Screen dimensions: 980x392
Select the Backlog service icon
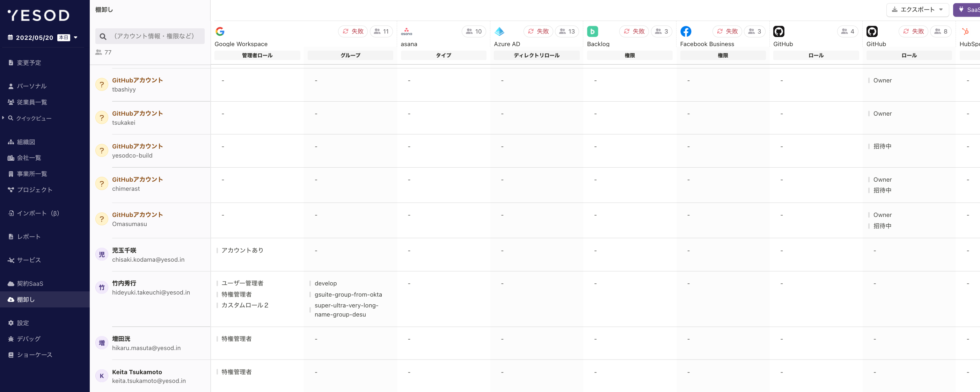(592, 31)
